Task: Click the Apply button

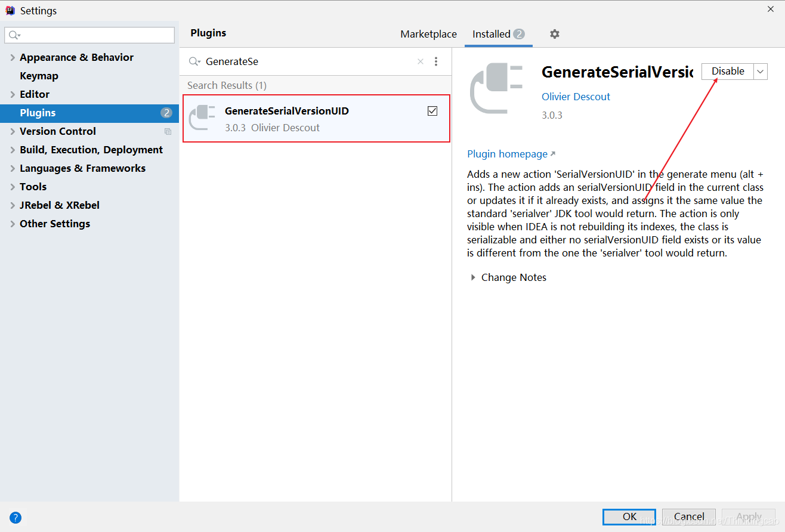Action: [749, 516]
